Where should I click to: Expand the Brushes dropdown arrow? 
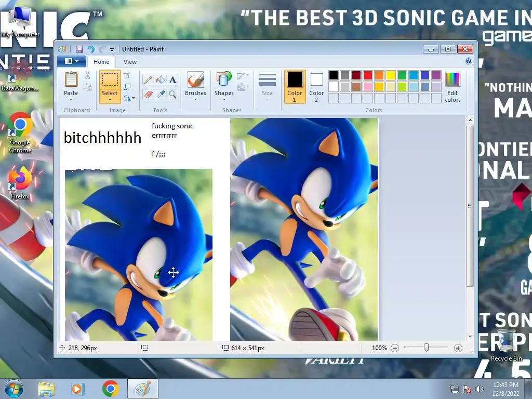(x=195, y=99)
